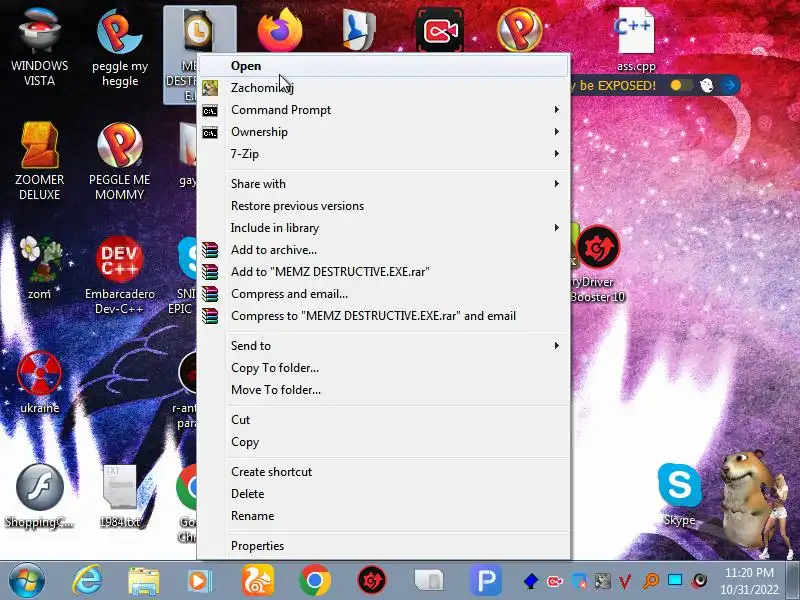Open Windows Explorer folder on the taskbar

tap(143, 581)
